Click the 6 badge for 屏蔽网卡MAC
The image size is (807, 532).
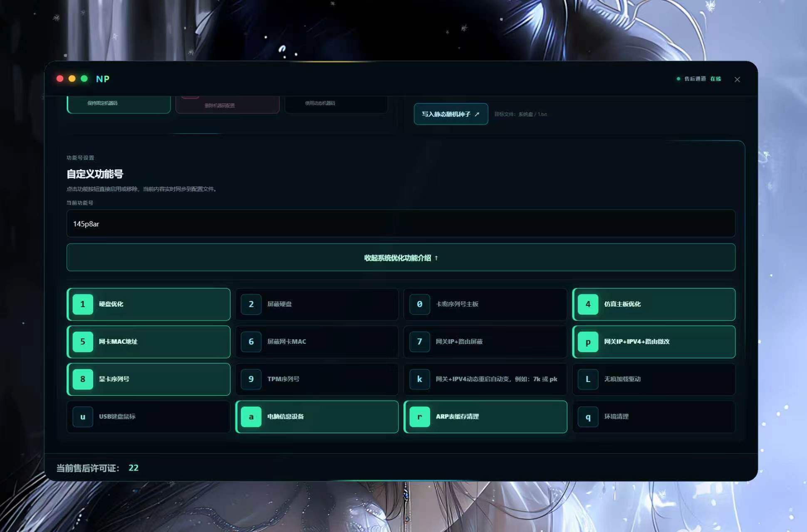click(x=251, y=342)
